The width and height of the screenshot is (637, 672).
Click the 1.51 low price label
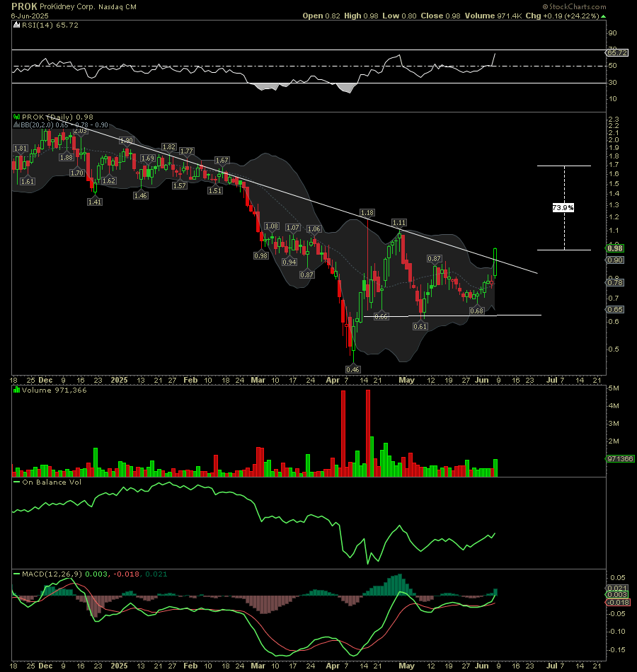click(x=215, y=191)
